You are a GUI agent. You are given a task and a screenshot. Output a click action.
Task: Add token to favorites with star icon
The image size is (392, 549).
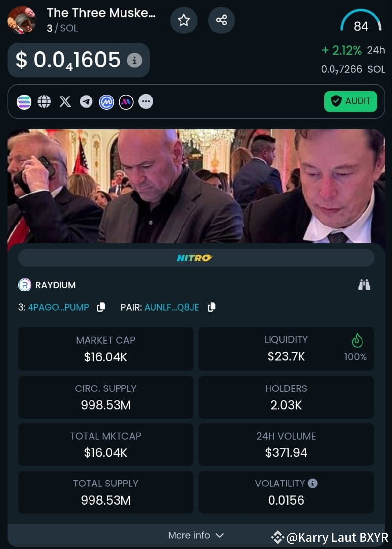point(184,20)
